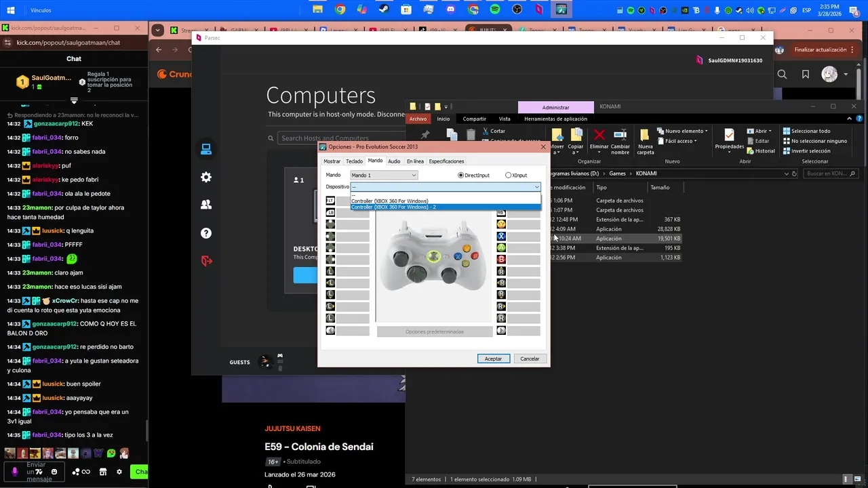Viewport: 868px width, 488px height.
Task: Open emoji picker in Kick chat input
Action: pyautogui.click(x=54, y=472)
